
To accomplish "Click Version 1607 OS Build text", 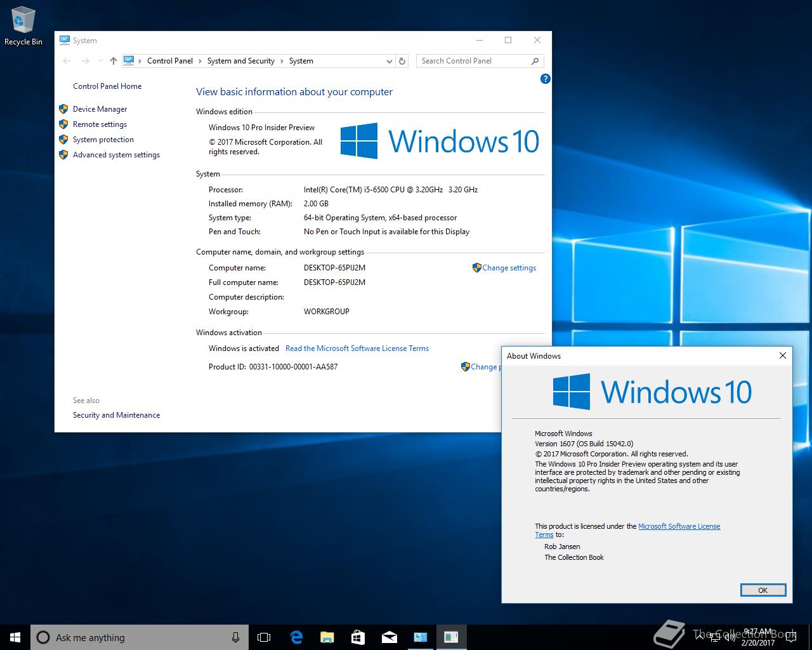I will click(x=584, y=444).
